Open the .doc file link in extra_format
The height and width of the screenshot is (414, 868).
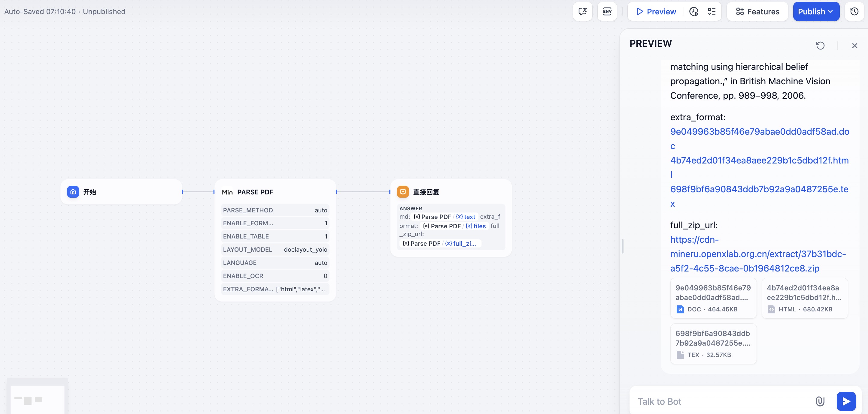point(760,132)
